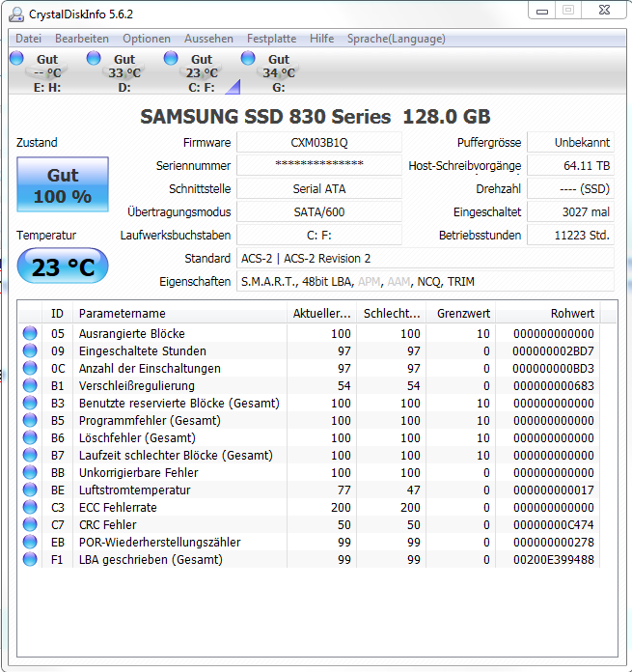The width and height of the screenshot is (632, 672).
Task: Select the G: drive status icon
Action: [x=248, y=58]
